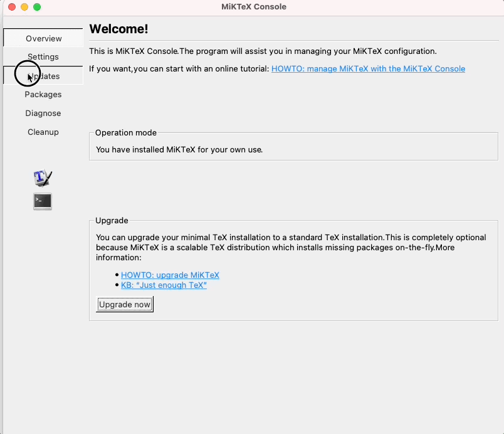Open the KB: "Just enough TeX" link

pyautogui.click(x=164, y=285)
